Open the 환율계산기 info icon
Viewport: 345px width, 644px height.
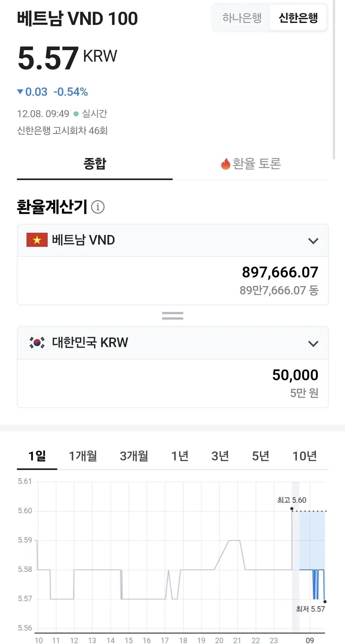(98, 207)
